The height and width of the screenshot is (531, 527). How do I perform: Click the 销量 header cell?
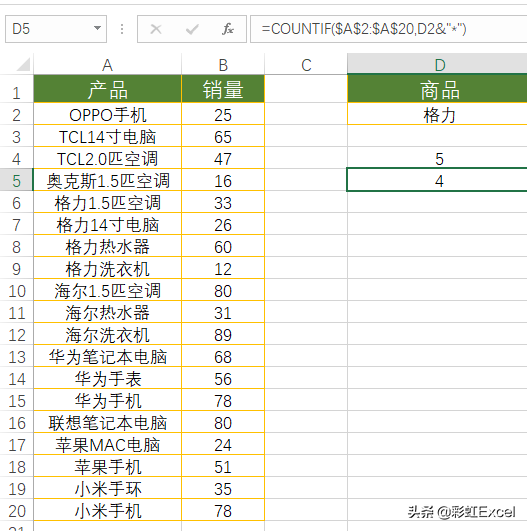223,89
